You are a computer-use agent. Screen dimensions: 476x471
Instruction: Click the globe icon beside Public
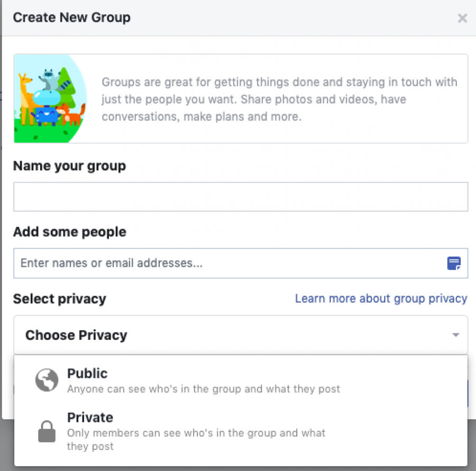point(47,380)
